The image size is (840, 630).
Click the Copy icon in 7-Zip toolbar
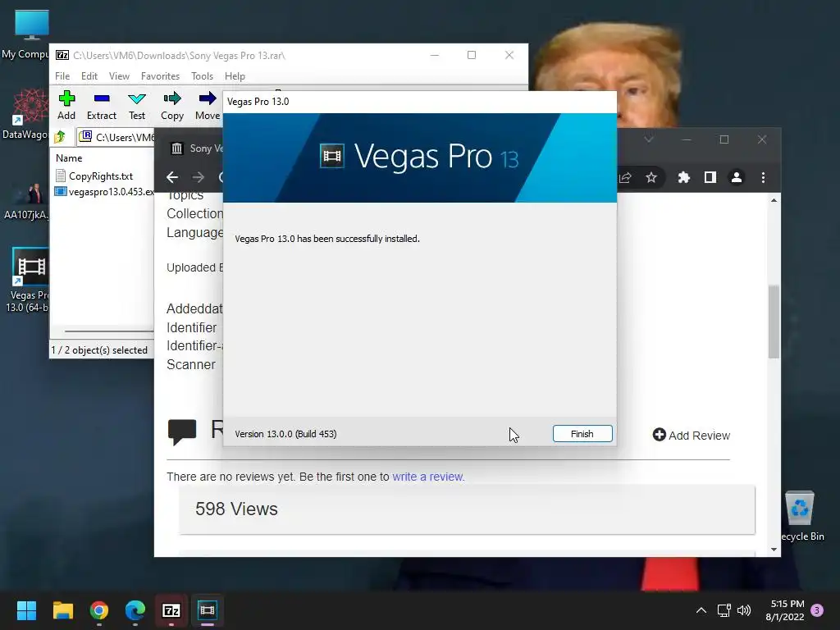coord(172,106)
